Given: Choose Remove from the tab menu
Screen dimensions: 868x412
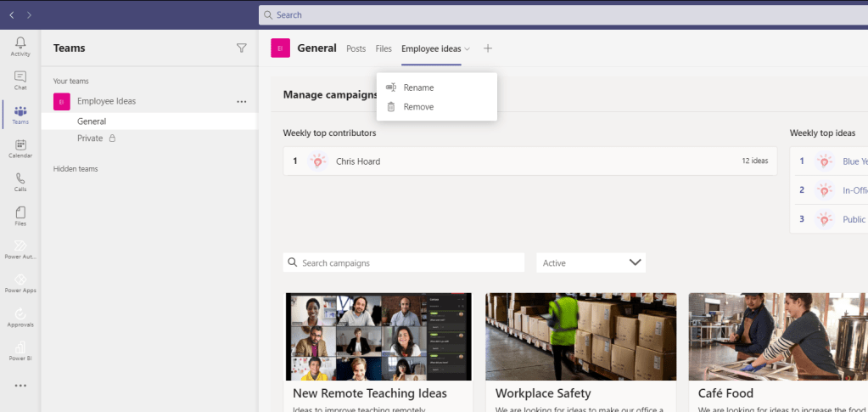Looking at the screenshot, I should [x=418, y=107].
